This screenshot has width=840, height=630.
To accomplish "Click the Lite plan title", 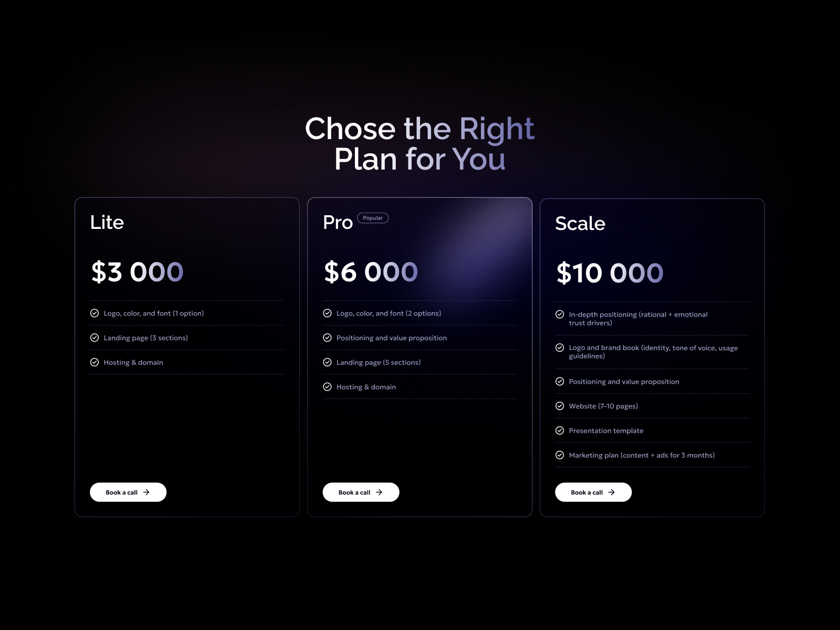I will tap(107, 223).
